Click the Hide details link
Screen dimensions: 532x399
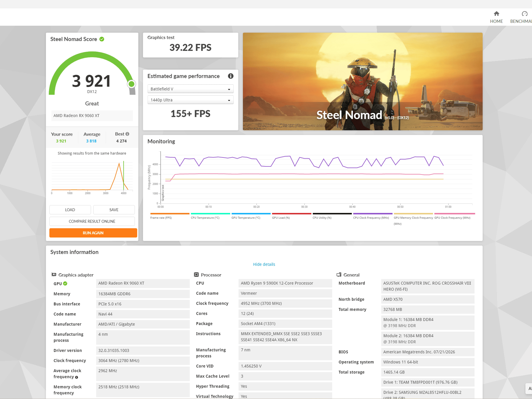point(264,264)
